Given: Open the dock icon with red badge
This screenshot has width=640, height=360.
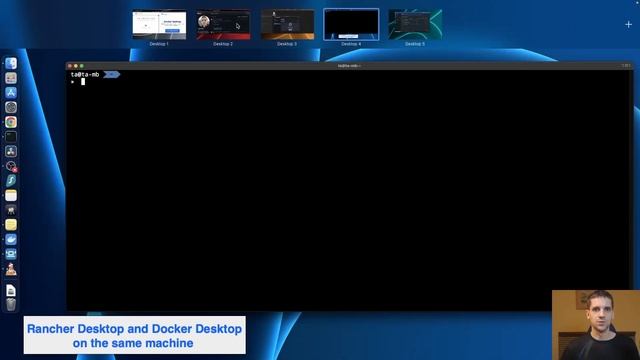Looking at the screenshot, I should [x=11, y=166].
